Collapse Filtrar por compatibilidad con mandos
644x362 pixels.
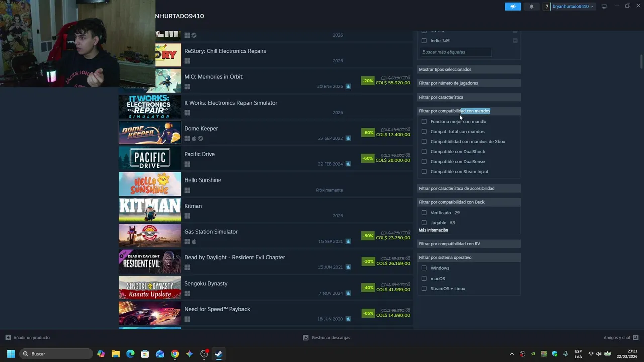tap(469, 111)
